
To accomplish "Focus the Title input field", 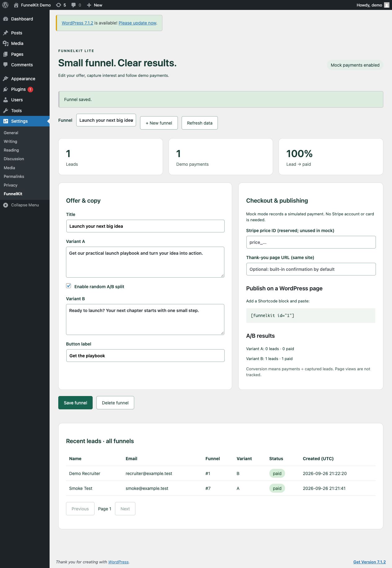I will (x=145, y=226).
